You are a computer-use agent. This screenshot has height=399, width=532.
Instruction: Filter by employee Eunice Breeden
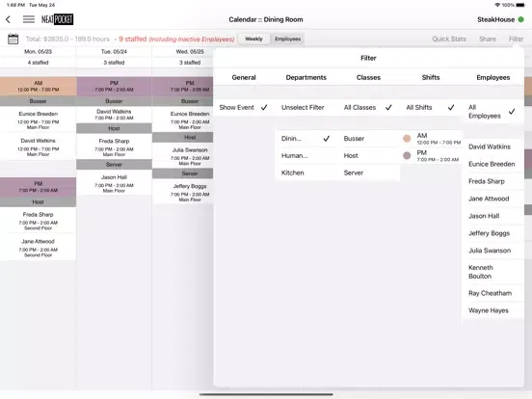[493, 164]
